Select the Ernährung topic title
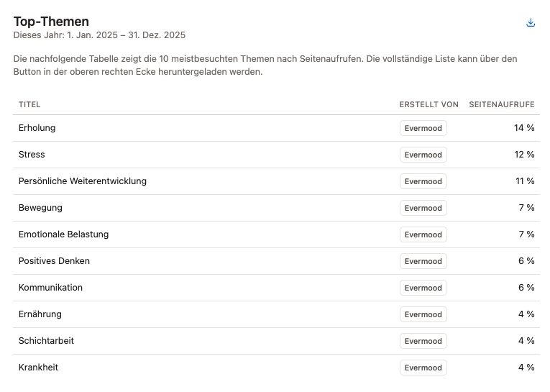The image size is (550, 392). [x=40, y=314]
